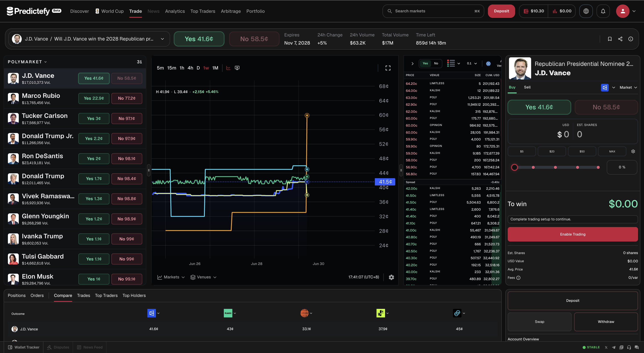
Task: Select the No 58.5¢ header button
Action: click(254, 39)
